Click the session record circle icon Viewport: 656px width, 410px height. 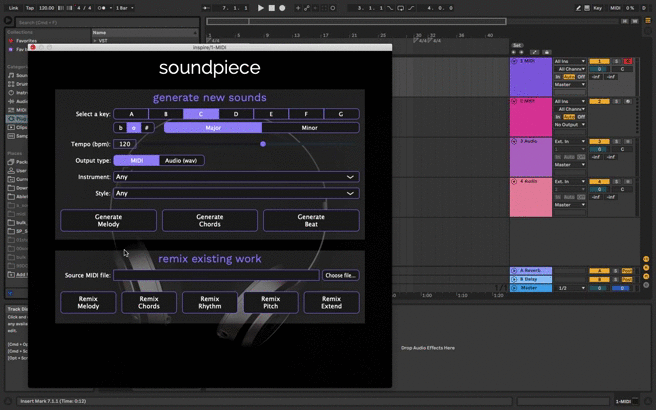(333, 8)
